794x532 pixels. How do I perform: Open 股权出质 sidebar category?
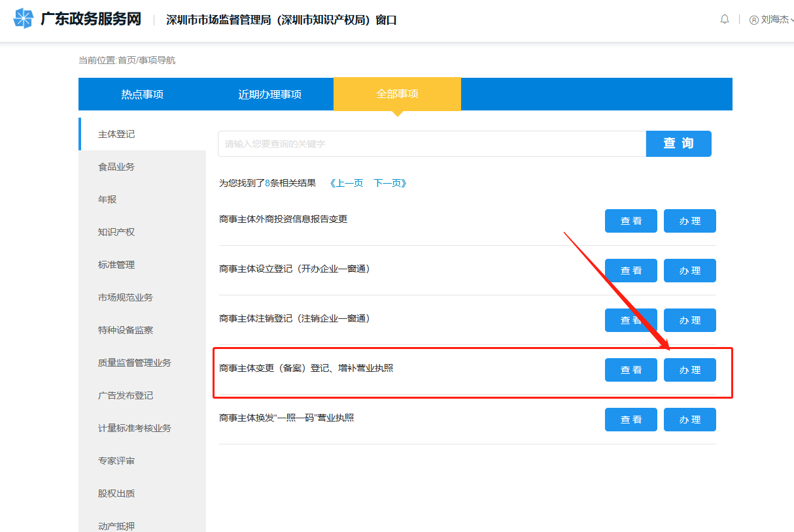click(x=116, y=493)
